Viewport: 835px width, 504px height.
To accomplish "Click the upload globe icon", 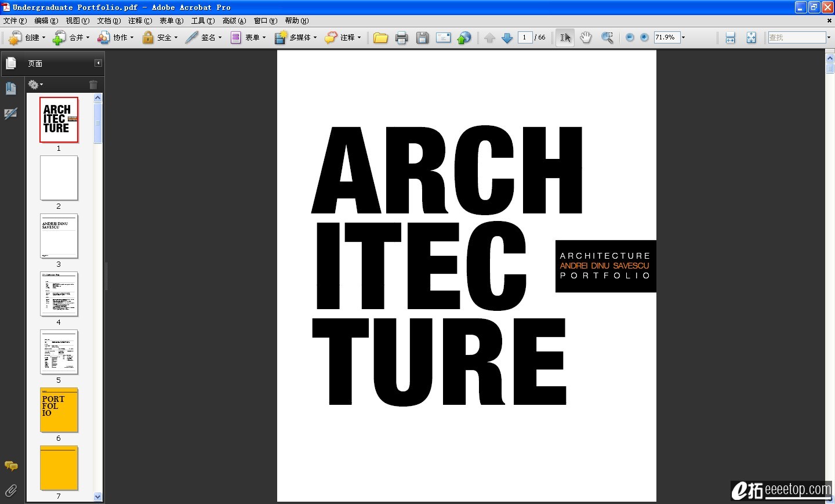I will tap(464, 38).
